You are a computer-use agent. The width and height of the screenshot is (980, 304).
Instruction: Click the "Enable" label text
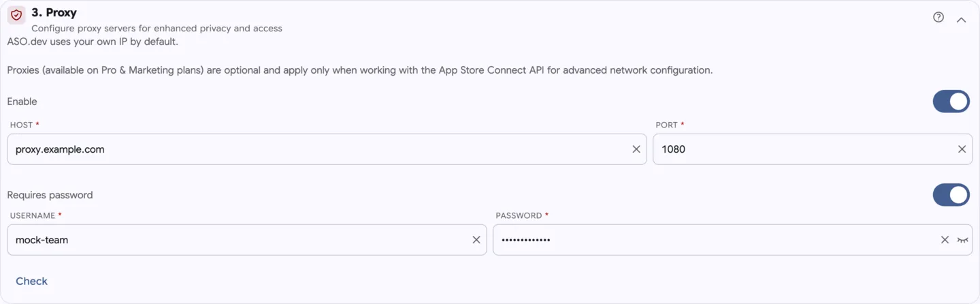point(22,102)
